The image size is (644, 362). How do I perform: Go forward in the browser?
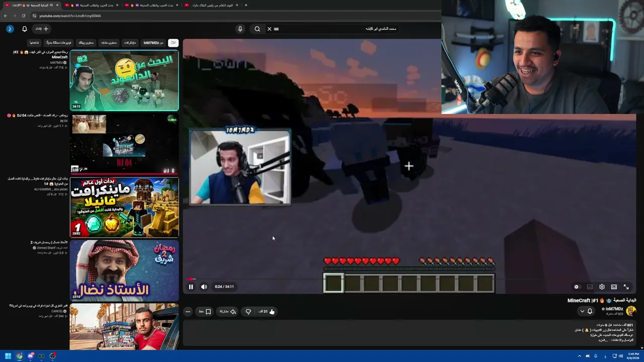(15, 16)
